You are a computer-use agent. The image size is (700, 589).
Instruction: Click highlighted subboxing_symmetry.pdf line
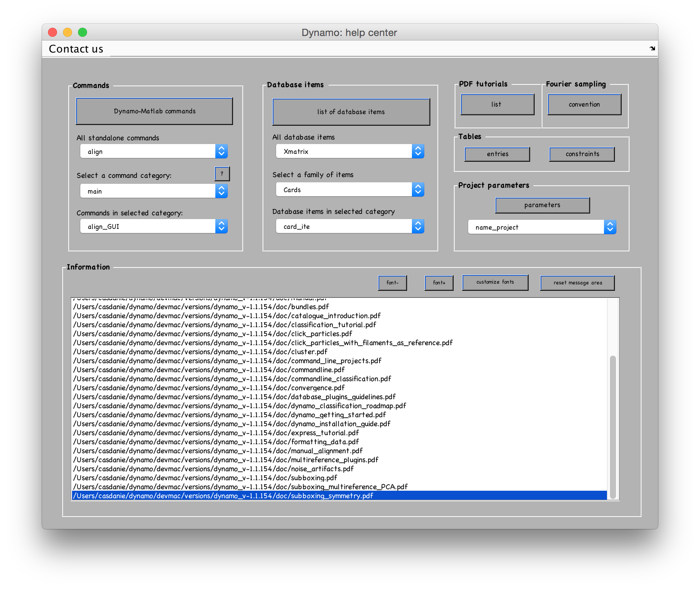coord(339,496)
